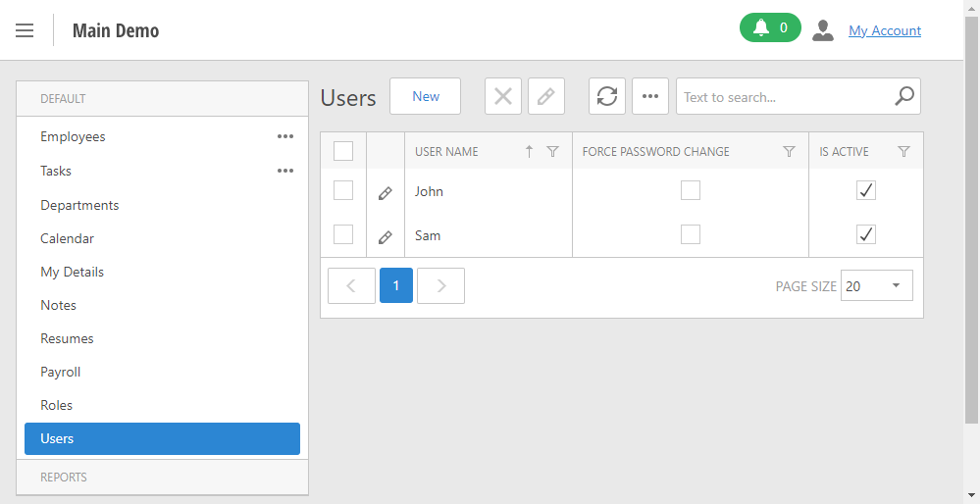
Task: Go to the next page arrow
Action: pyautogui.click(x=440, y=285)
